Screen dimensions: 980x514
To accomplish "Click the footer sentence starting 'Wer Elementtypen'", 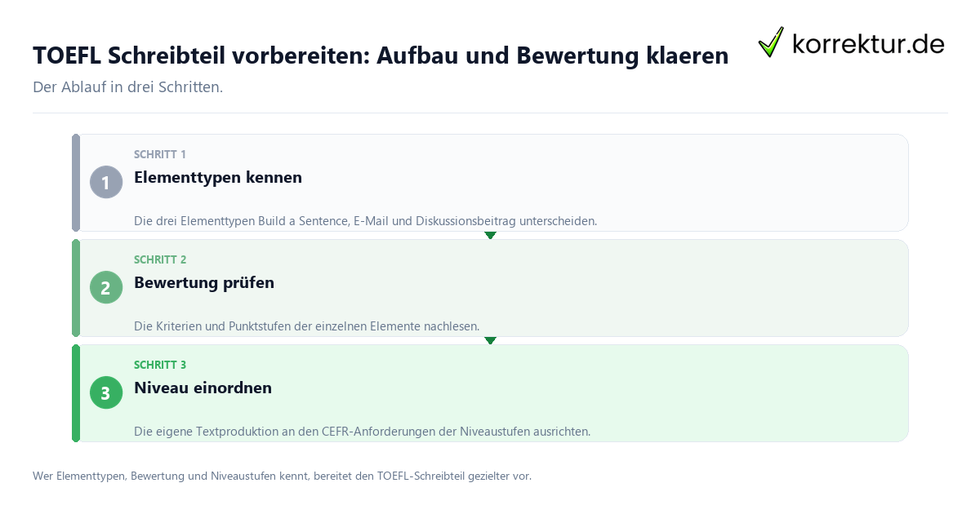I will [x=282, y=476].
